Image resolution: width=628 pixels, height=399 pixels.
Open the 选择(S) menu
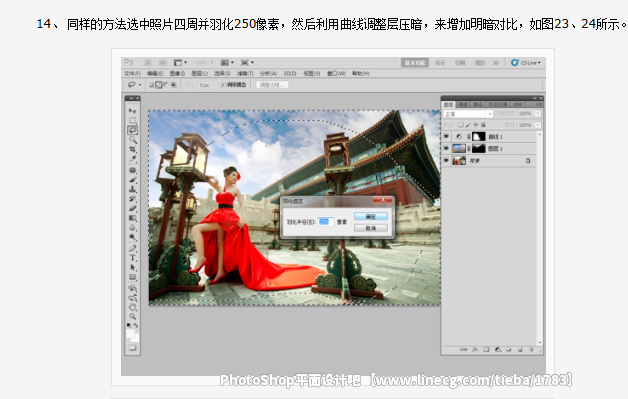click(x=222, y=74)
